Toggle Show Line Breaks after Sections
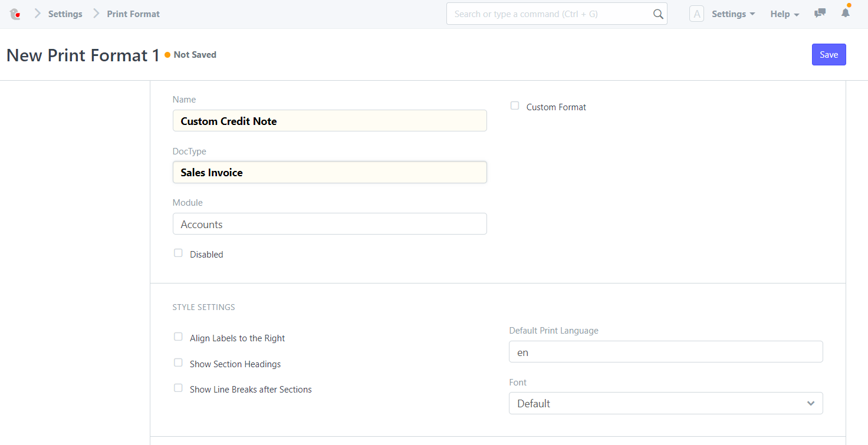The width and height of the screenshot is (868, 445). (178, 388)
